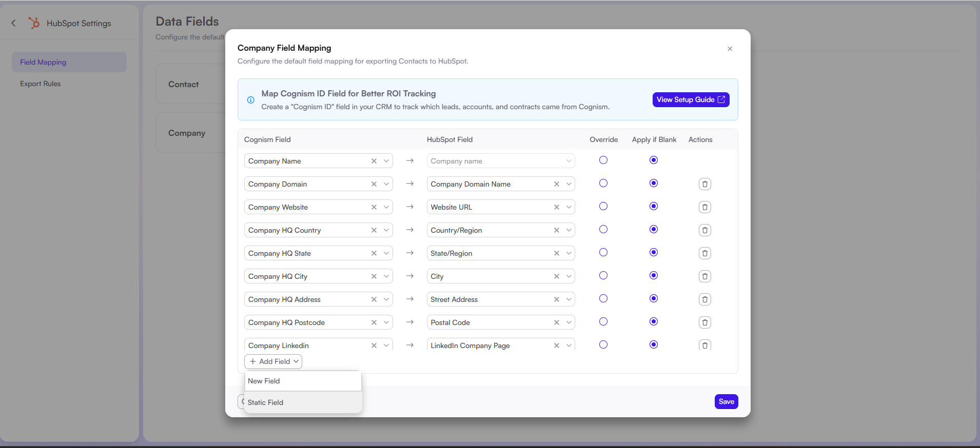Close the Company Field Mapping dialog

(x=730, y=49)
